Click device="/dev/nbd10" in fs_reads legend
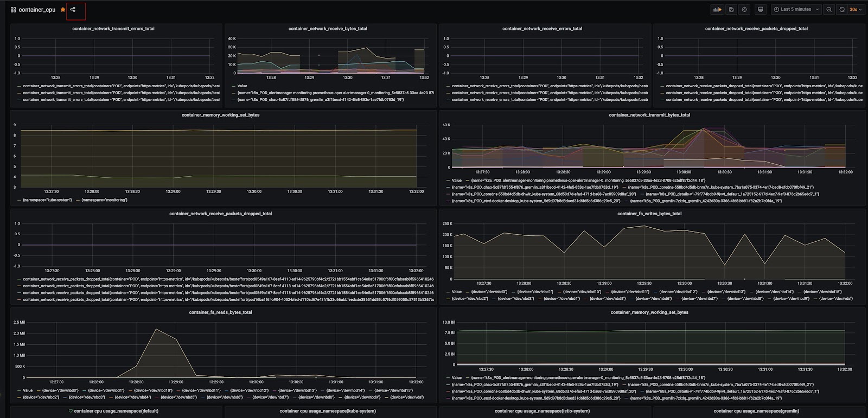Screen dimensions: 868x418 pos(154,390)
